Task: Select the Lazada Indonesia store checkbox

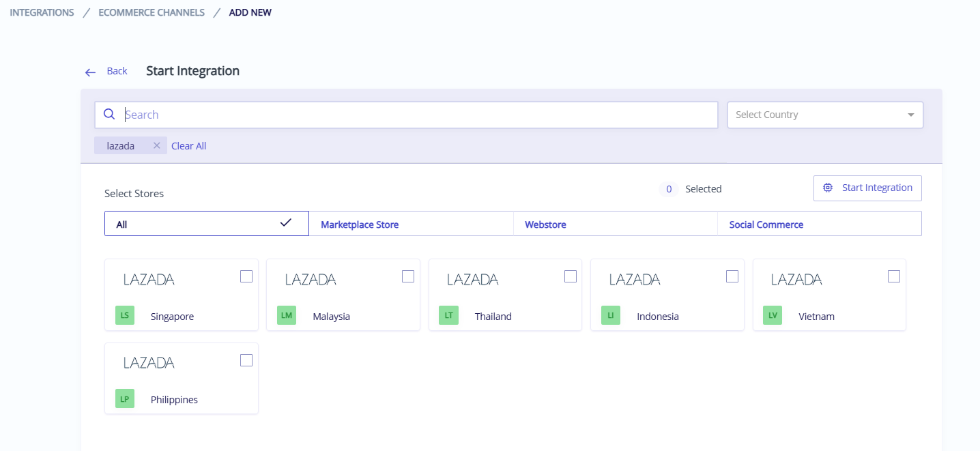Action: click(x=732, y=276)
